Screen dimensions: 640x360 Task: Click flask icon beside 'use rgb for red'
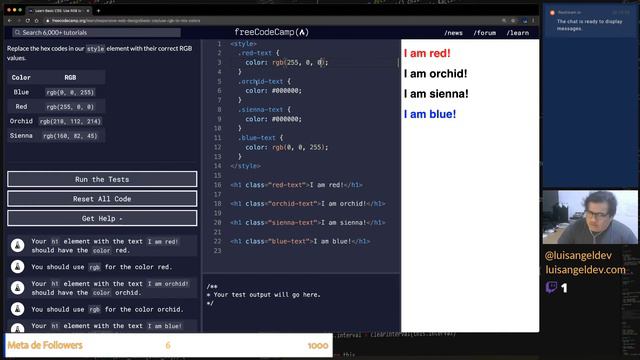tap(18, 267)
